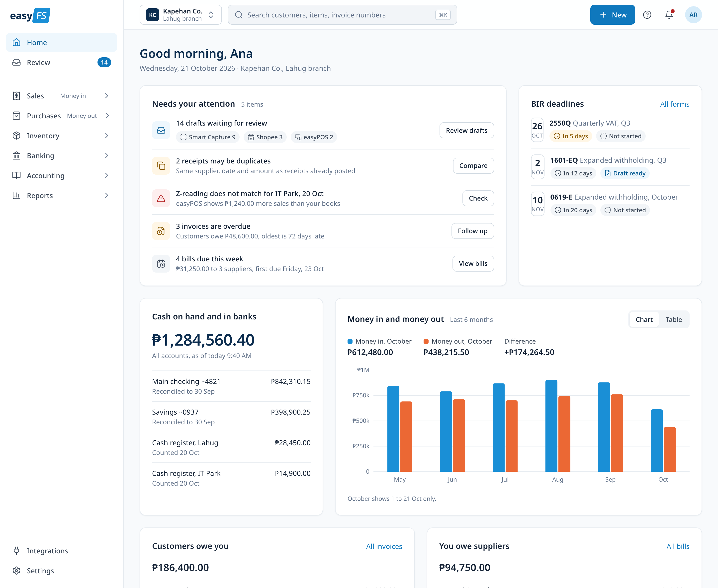Expand the Reports menu chevron

(x=107, y=195)
